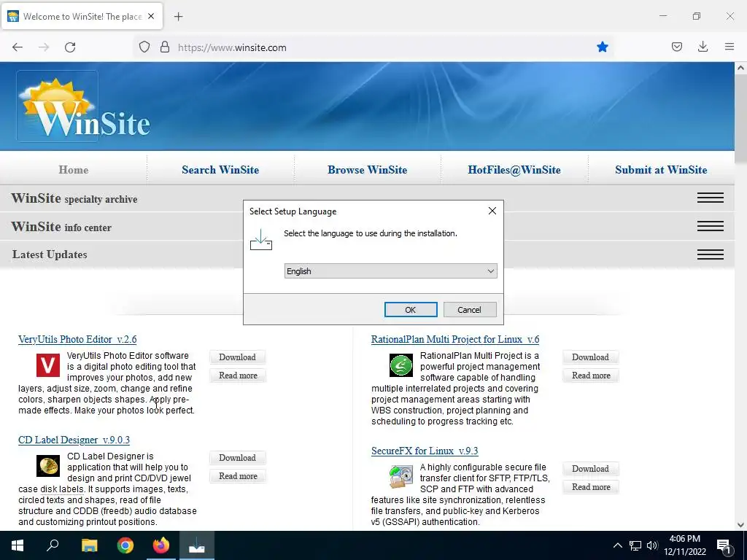Open Browse WinSite nav item
The width and height of the screenshot is (747, 560).
tap(368, 170)
